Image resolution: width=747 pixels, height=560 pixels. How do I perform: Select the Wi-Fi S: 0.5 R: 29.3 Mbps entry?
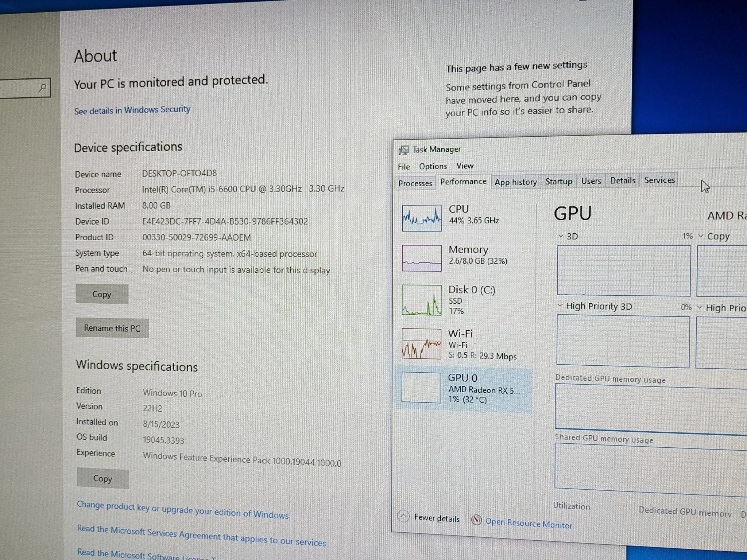click(x=463, y=344)
